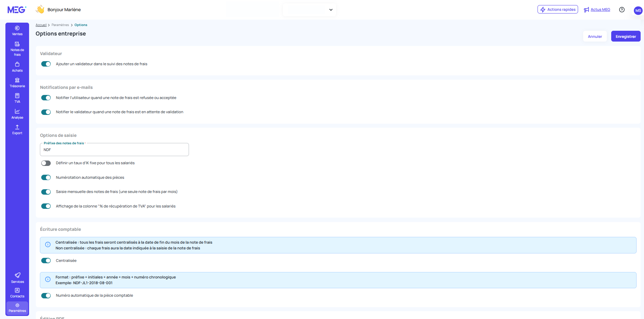Toggle % de récupération de TVA column display

click(46, 206)
